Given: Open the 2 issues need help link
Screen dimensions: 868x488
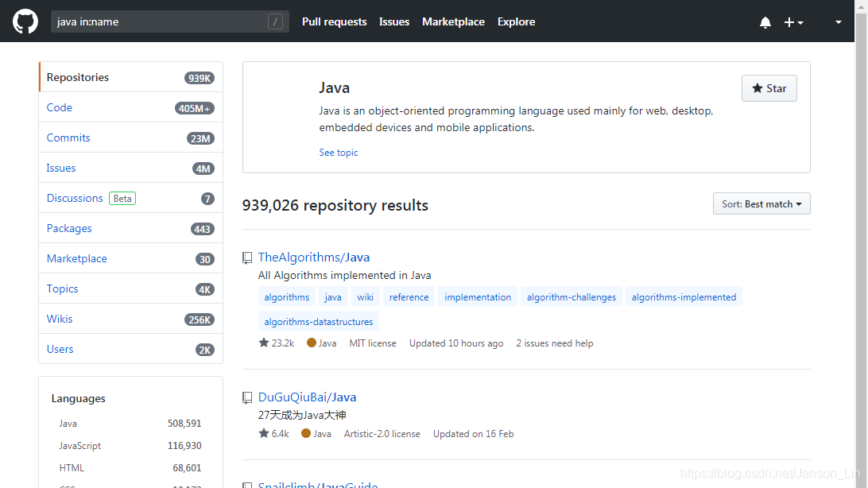Looking at the screenshot, I should tap(554, 343).
